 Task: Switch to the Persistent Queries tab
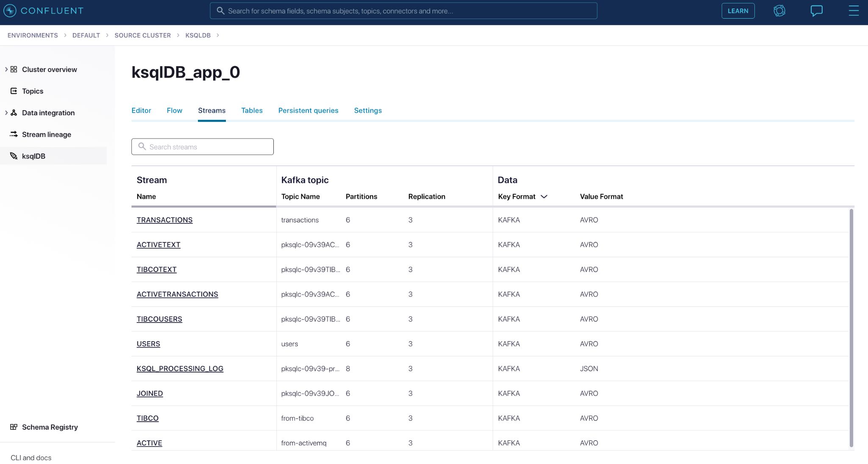point(308,110)
